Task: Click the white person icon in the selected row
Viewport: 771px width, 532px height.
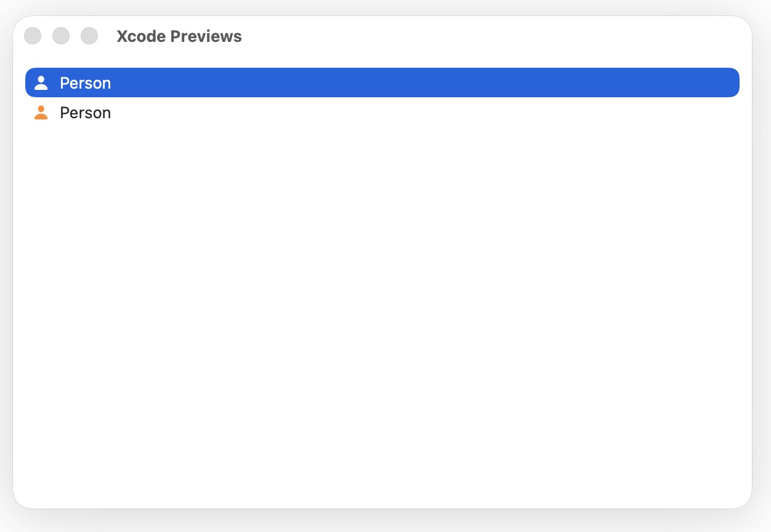Action: pos(41,83)
